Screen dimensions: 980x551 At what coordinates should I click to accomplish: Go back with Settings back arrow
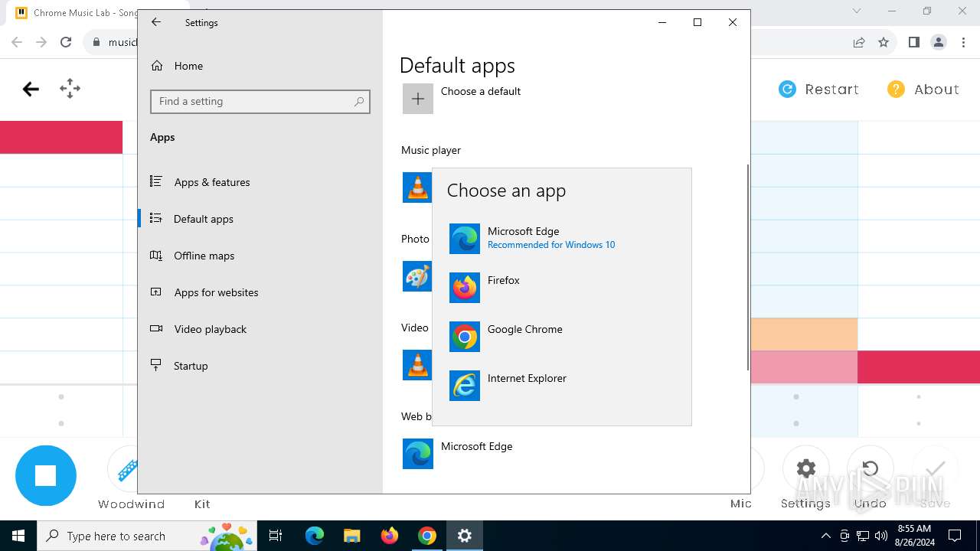point(156,22)
